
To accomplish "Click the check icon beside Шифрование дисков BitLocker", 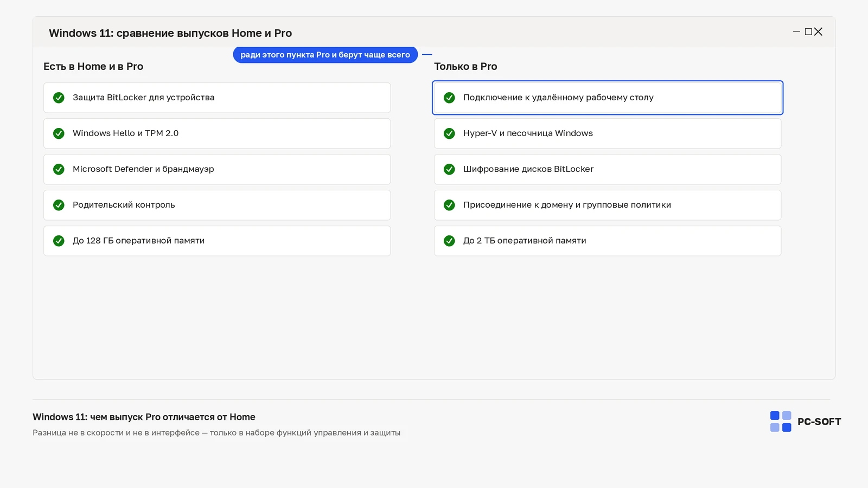I will point(449,169).
